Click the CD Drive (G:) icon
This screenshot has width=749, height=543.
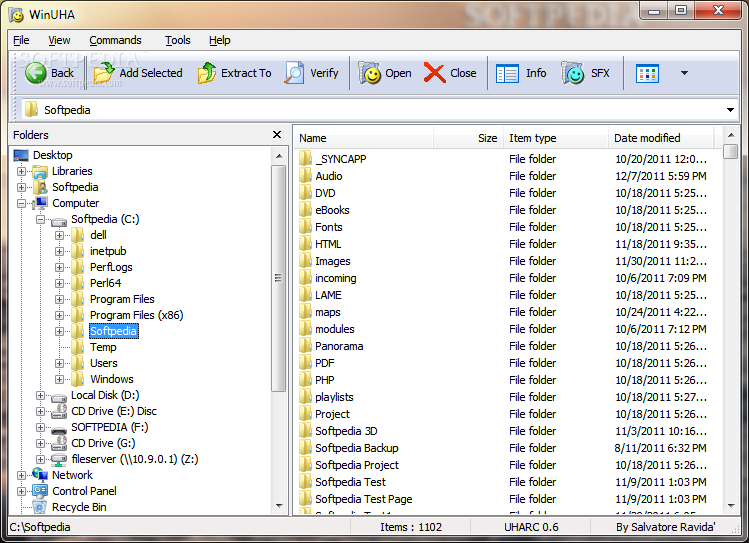pos(59,443)
